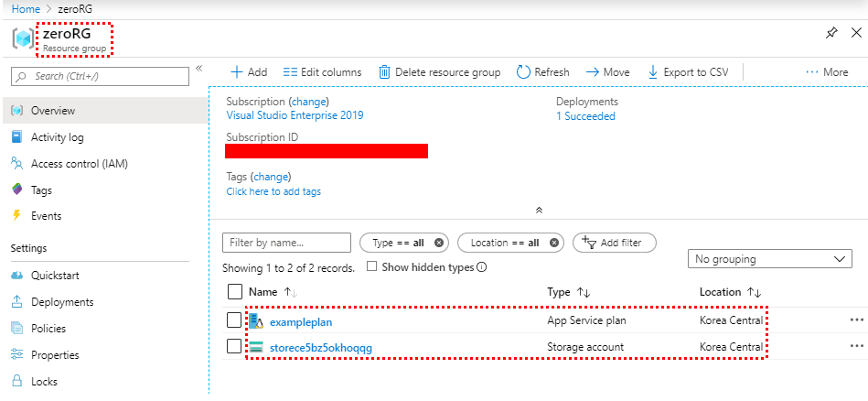The image size is (868, 401).
Task: Sort by Type column arrows
Action: [583, 292]
